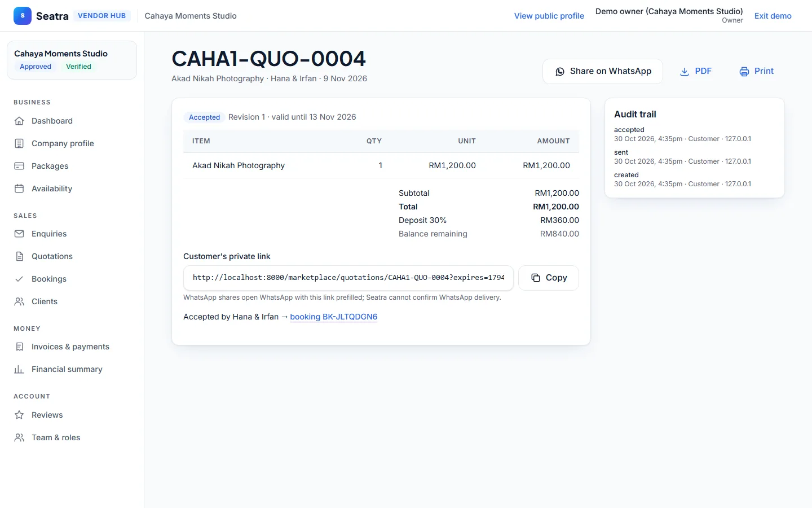
Task: Click the printer icon
Action: (744, 72)
